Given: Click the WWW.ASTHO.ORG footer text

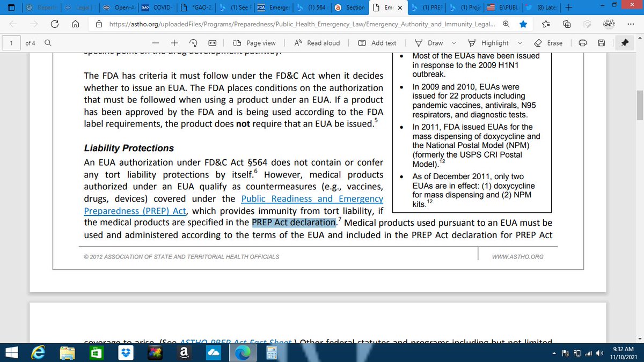Looking at the screenshot, I should click(x=517, y=257).
